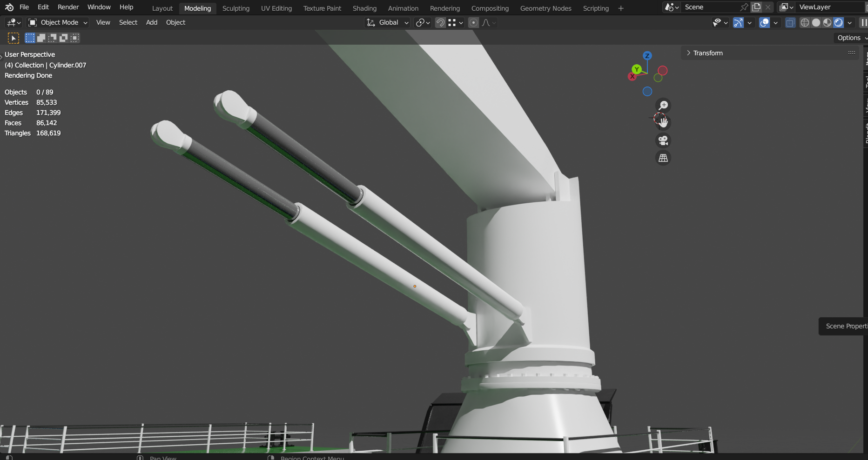Pin the scene to the workspace
The height and width of the screenshot is (460, 868).
coord(744,7)
